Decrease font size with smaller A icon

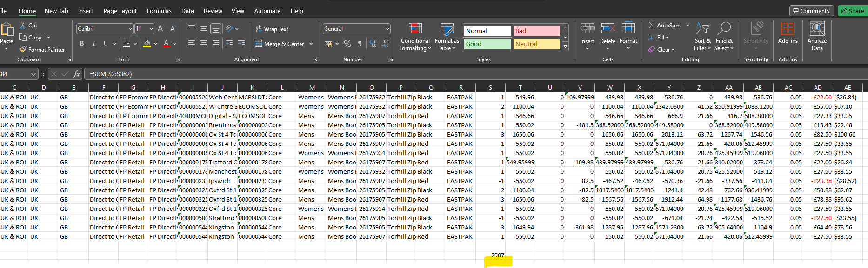point(173,29)
